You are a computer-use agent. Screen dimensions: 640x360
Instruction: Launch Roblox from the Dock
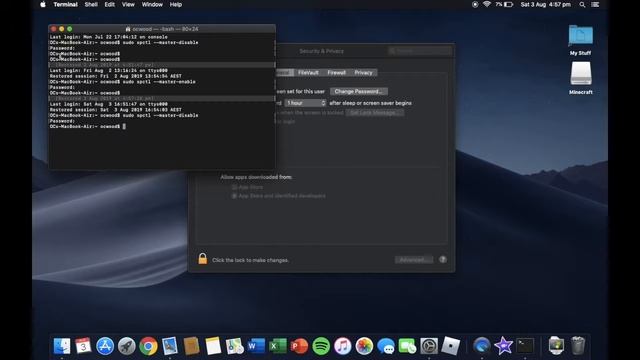tap(451, 346)
